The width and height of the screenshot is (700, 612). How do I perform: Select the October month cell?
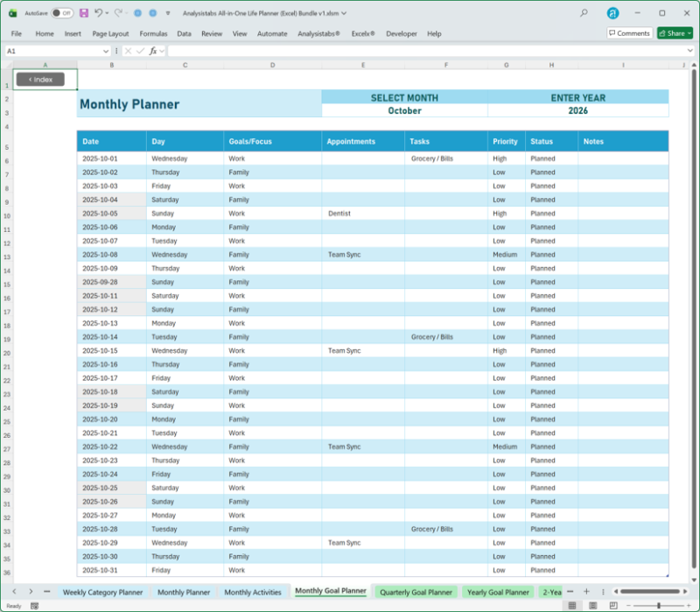click(x=404, y=111)
